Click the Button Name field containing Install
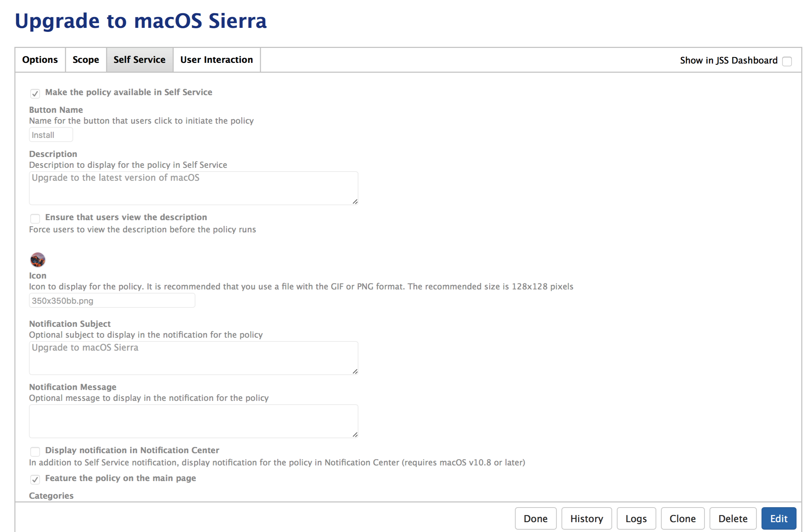The height and width of the screenshot is (532, 812). (51, 135)
